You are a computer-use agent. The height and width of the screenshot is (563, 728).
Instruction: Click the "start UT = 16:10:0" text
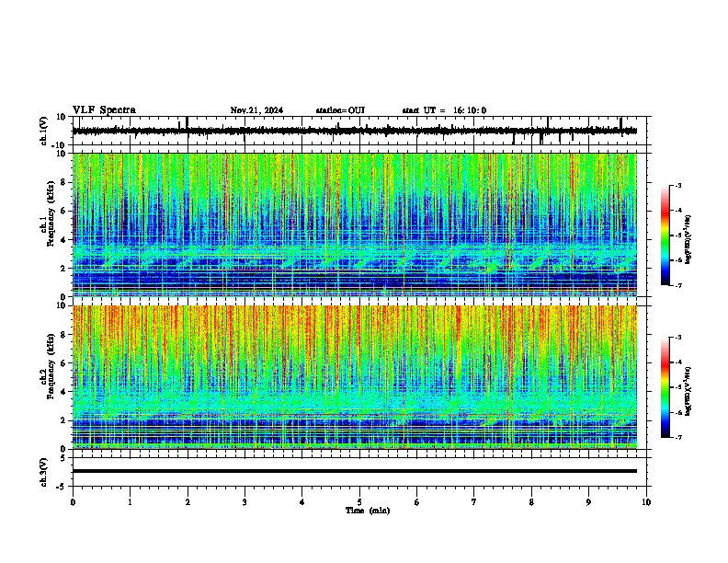(x=444, y=110)
